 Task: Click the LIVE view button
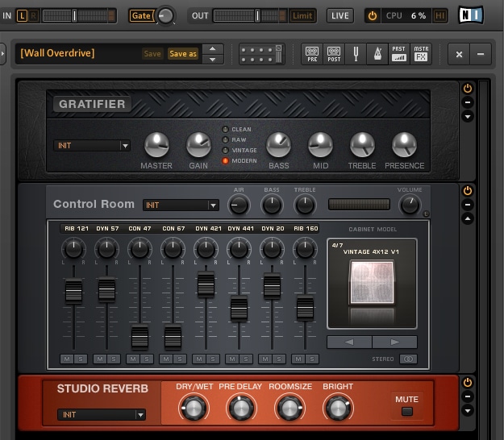(340, 15)
